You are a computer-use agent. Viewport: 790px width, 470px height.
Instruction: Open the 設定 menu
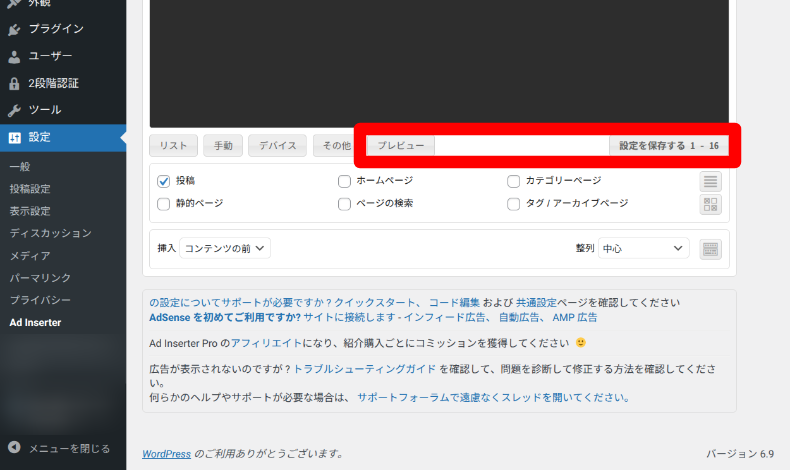pyautogui.click(x=63, y=137)
